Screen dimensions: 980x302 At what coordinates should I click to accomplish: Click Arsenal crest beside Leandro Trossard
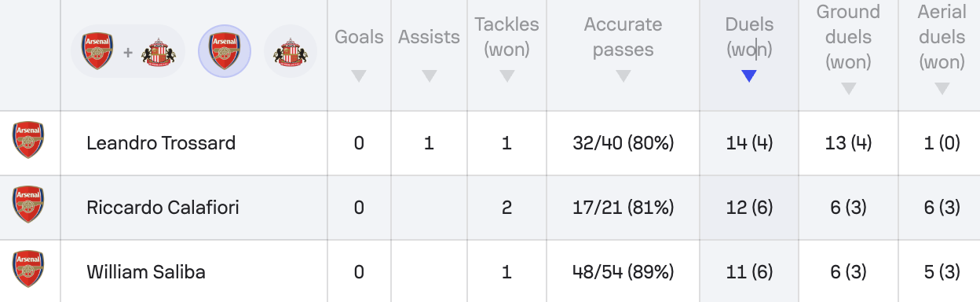click(28, 141)
